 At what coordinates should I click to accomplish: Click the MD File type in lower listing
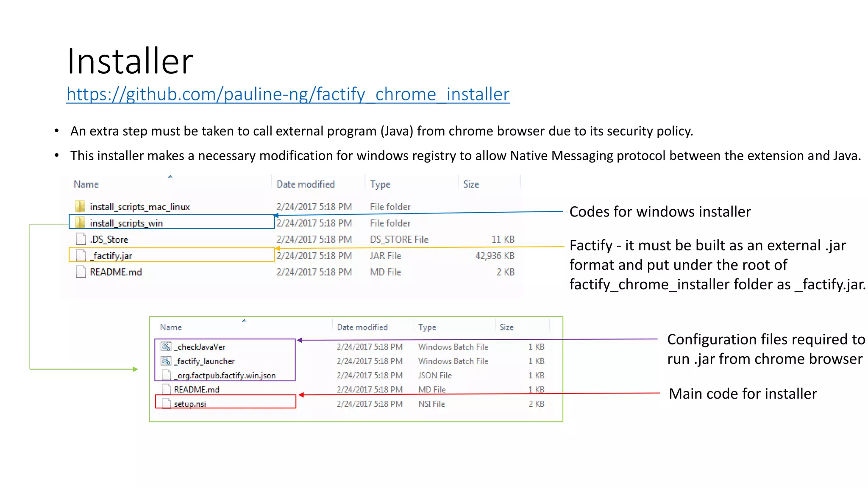[x=432, y=389]
